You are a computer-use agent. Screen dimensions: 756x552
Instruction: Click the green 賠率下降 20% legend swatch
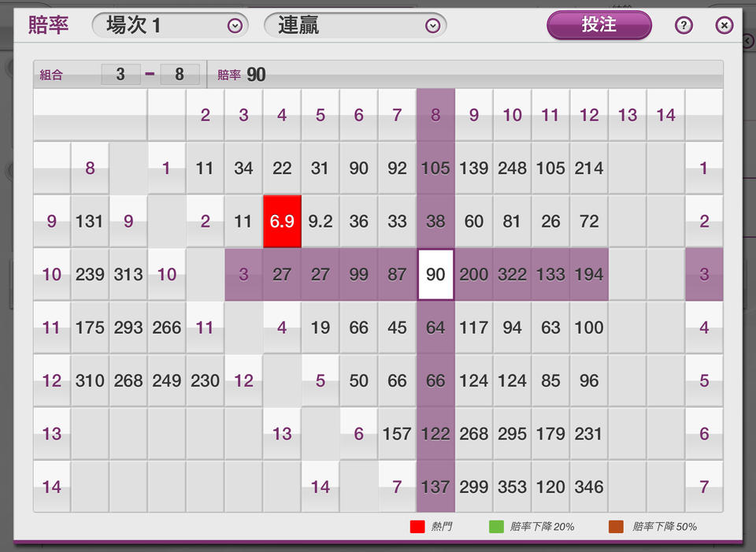coord(495,527)
